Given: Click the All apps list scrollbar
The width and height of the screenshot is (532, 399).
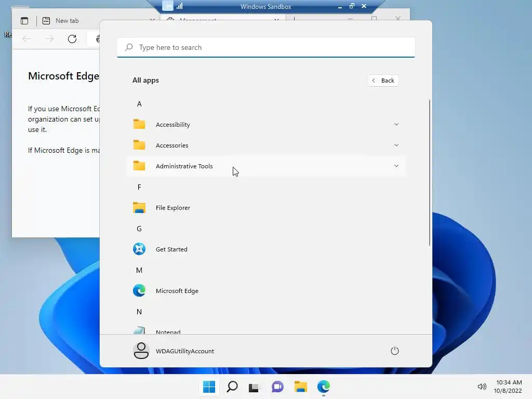Looking at the screenshot, I should (x=430, y=172).
